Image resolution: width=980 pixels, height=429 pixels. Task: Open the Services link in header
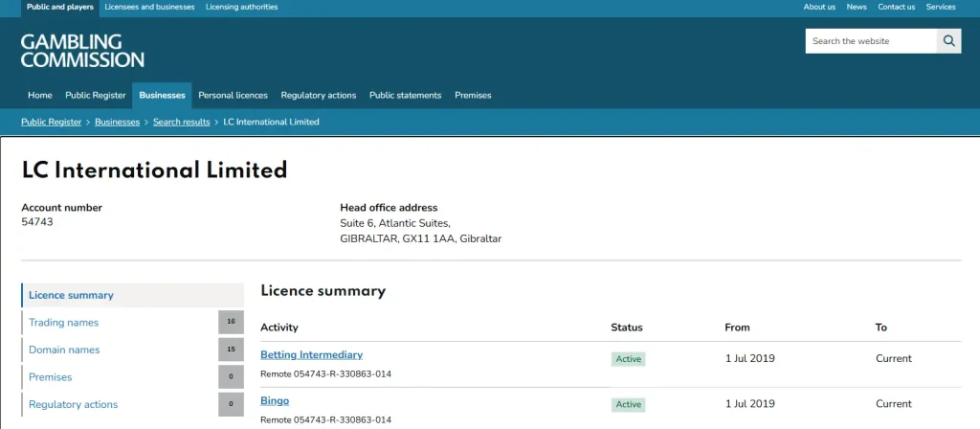(941, 7)
